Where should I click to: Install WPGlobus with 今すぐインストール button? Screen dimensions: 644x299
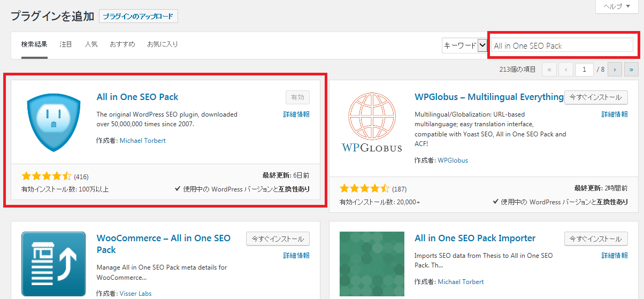(595, 97)
